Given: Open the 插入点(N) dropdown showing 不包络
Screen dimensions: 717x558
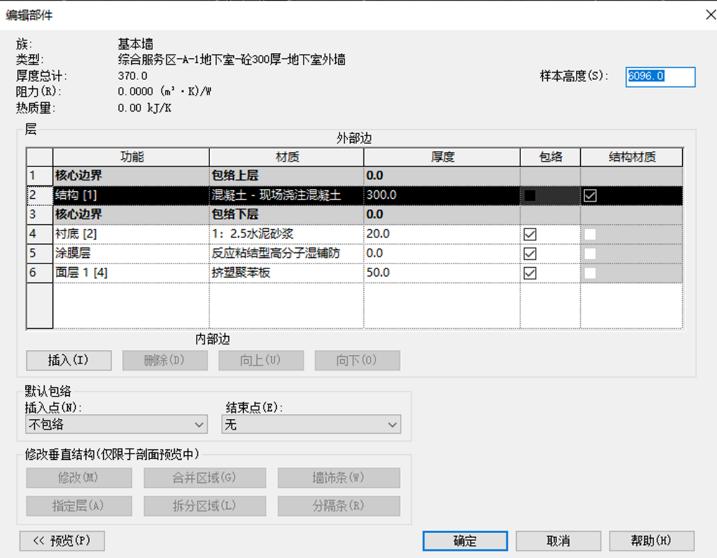Looking at the screenshot, I should pyautogui.click(x=117, y=424).
